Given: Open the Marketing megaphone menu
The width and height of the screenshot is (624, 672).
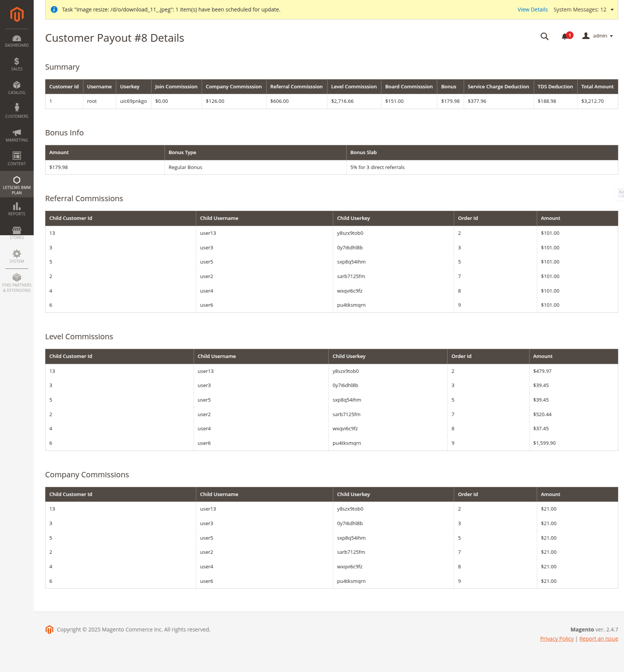Looking at the screenshot, I should (16, 135).
